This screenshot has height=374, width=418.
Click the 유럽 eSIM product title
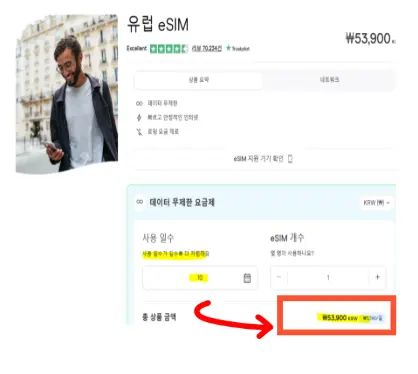[158, 25]
